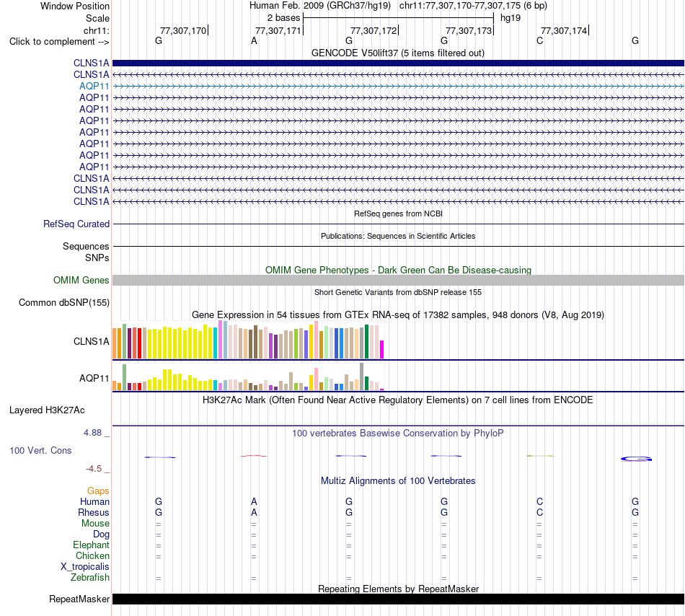Open the OMIM Genes track label
This screenshot has height=616, width=685.
81,280
